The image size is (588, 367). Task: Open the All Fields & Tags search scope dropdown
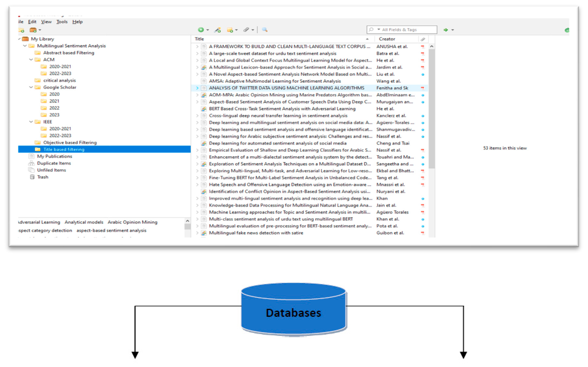378,29
